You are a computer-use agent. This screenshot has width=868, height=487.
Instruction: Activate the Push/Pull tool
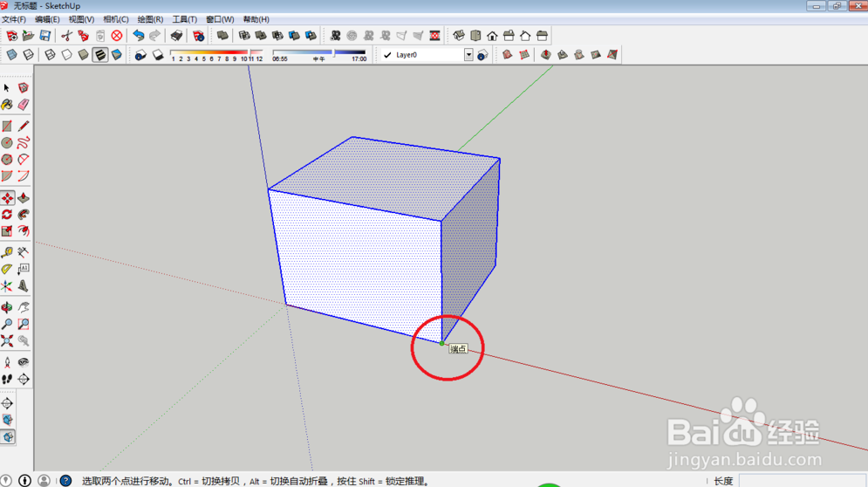point(24,198)
